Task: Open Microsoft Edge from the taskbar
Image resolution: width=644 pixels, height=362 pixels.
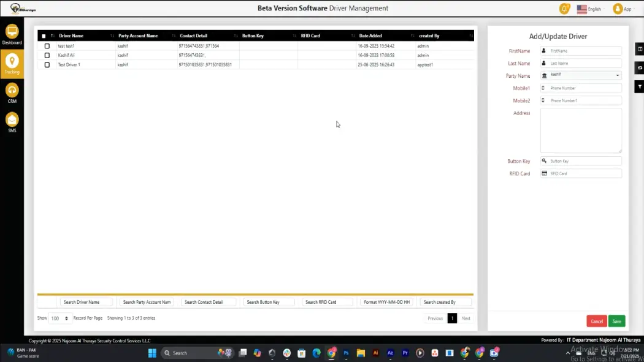Action: (316, 353)
